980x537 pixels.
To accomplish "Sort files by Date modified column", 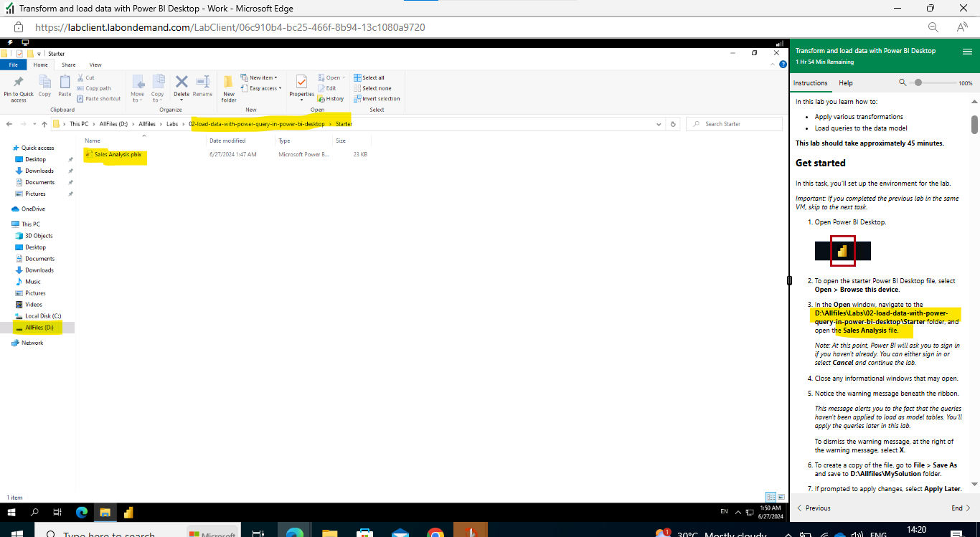I will 227,141.
